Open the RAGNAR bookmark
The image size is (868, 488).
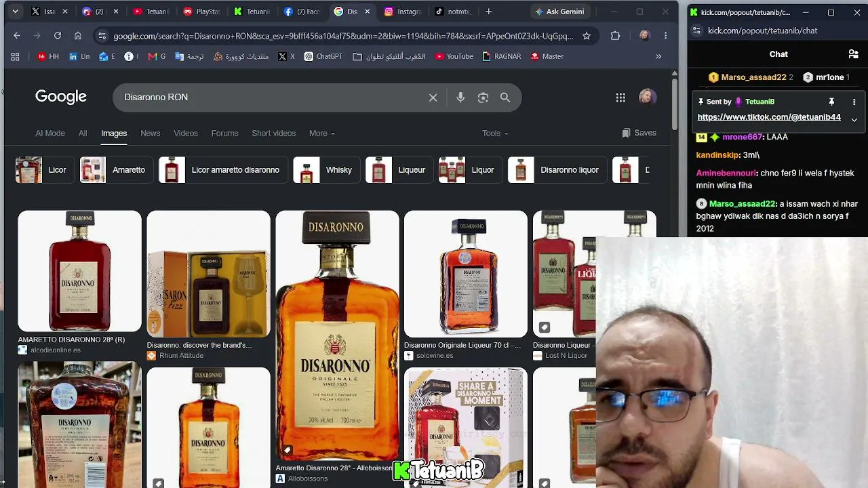coord(502,57)
